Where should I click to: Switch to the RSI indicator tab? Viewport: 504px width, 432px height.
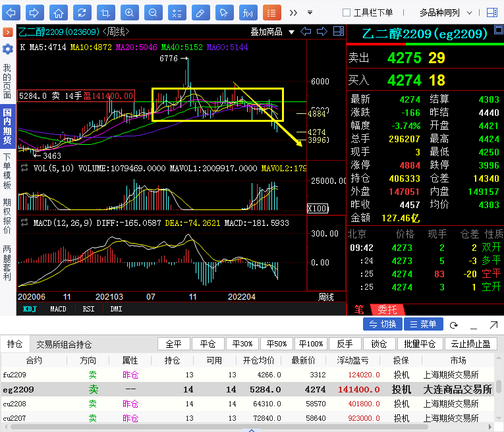(88, 309)
